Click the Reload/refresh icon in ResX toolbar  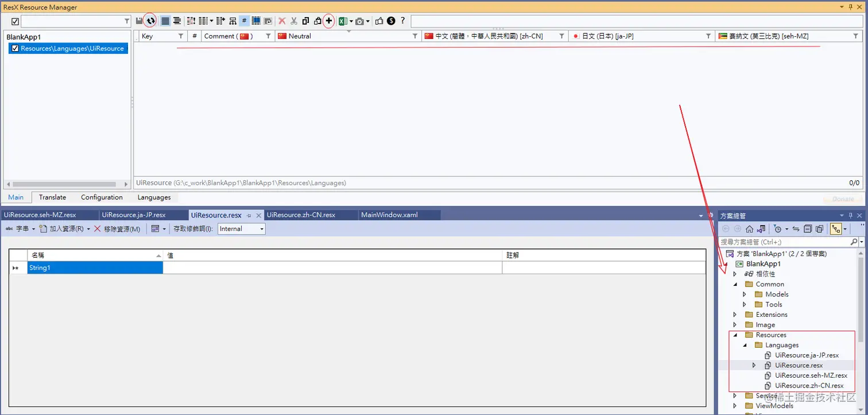(150, 21)
